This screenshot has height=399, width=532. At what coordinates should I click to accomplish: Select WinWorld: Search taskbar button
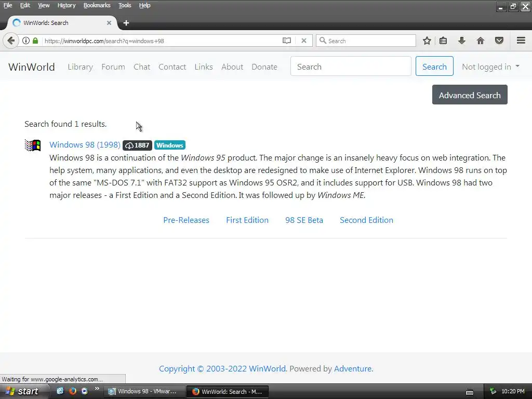tap(228, 391)
